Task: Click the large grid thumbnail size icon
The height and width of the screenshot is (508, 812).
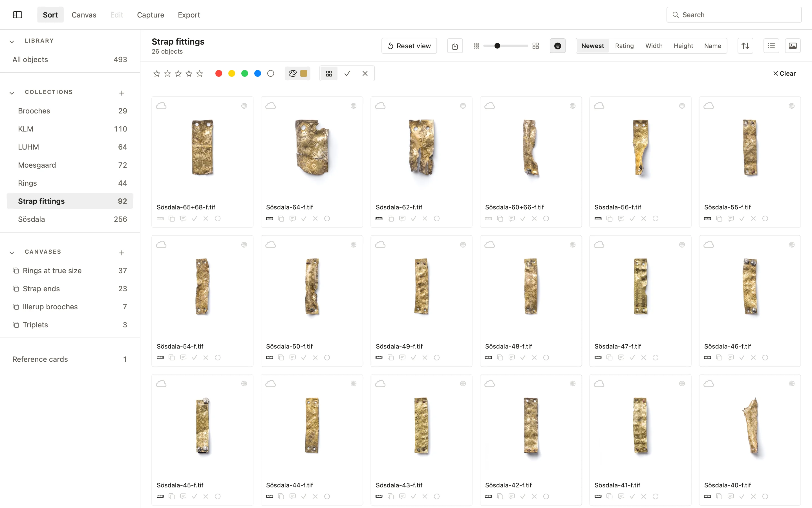Action: (535, 46)
